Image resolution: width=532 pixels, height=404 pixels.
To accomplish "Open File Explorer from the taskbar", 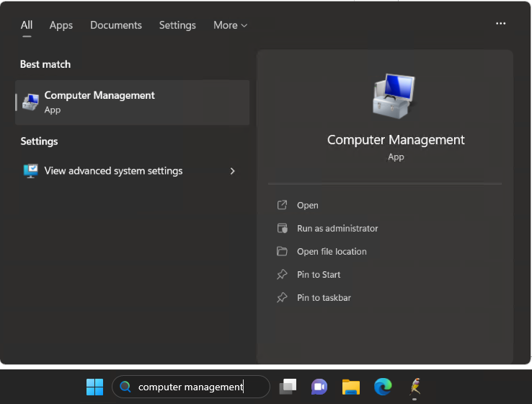I will coord(351,387).
